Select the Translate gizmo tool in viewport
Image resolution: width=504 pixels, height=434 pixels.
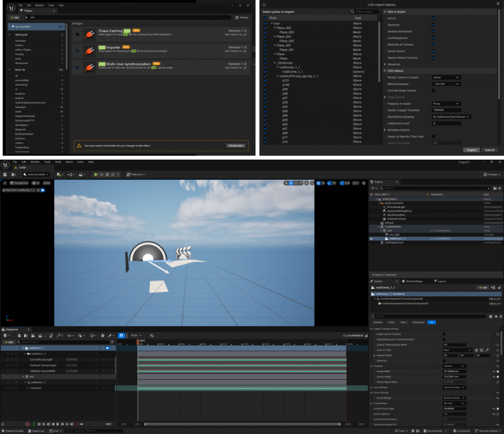[291, 183]
